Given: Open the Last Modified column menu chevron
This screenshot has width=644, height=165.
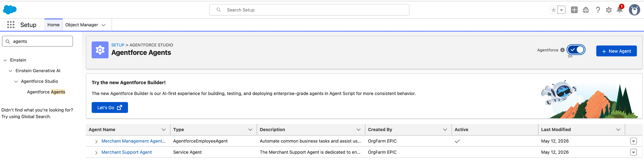Looking at the screenshot, I should (x=618, y=130).
